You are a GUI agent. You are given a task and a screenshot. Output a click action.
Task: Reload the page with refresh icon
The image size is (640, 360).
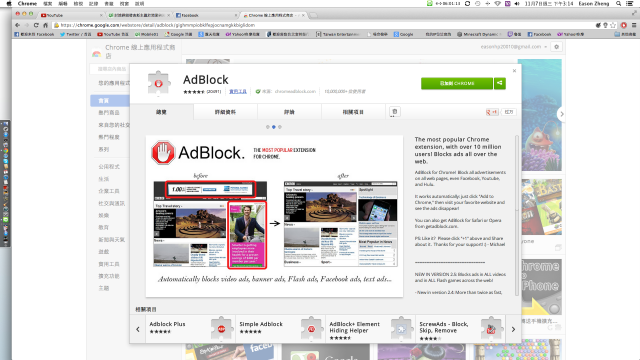(36, 25)
